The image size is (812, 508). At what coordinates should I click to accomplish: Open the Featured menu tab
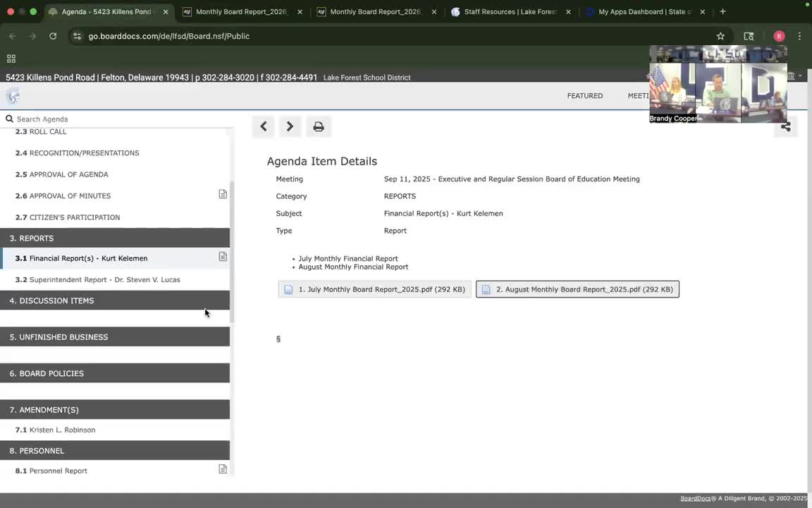pyautogui.click(x=584, y=96)
